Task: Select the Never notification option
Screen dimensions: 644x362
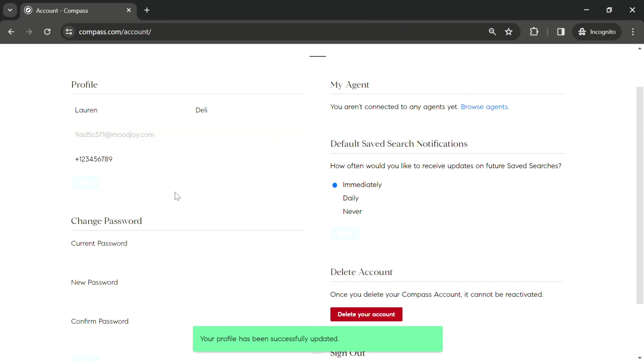Action: [x=335, y=212]
